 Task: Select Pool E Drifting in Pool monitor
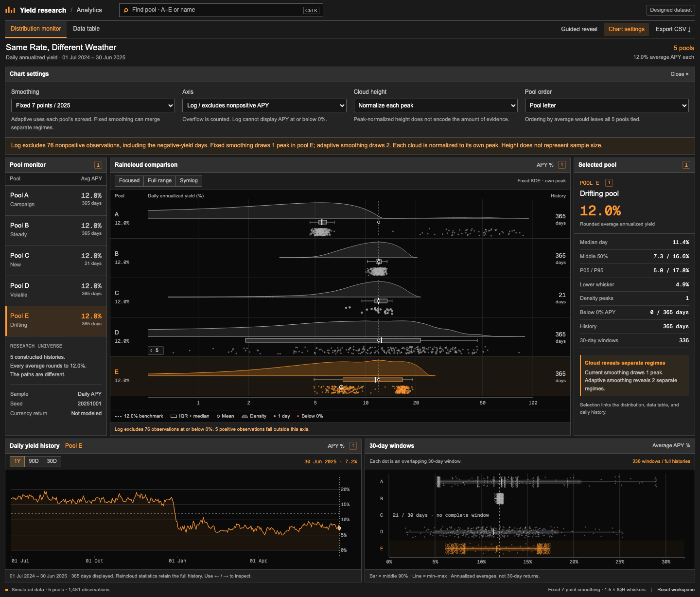click(56, 321)
